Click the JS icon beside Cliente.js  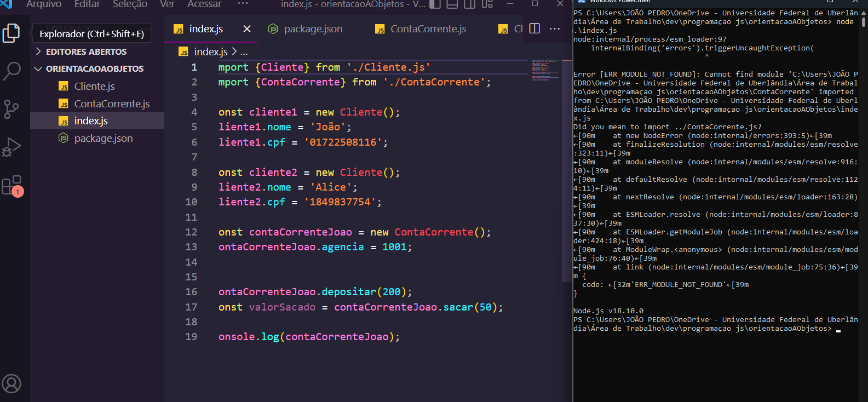coord(64,87)
